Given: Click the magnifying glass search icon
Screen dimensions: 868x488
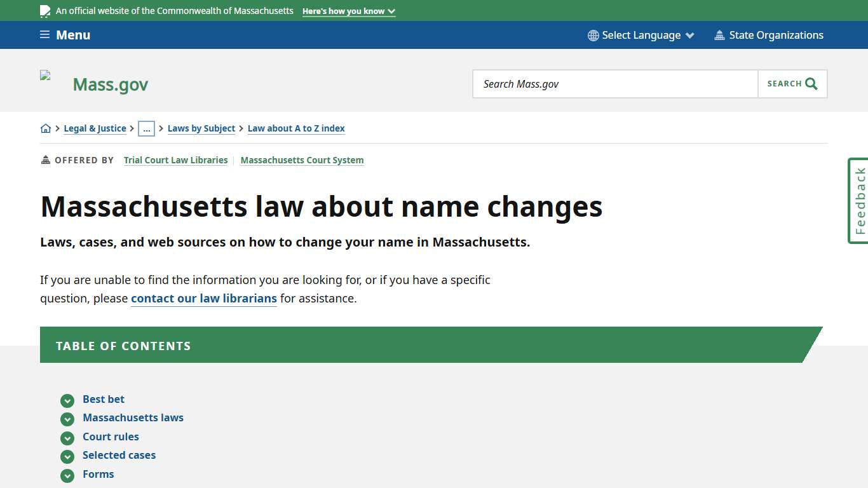Looking at the screenshot, I should pyautogui.click(x=810, y=83).
